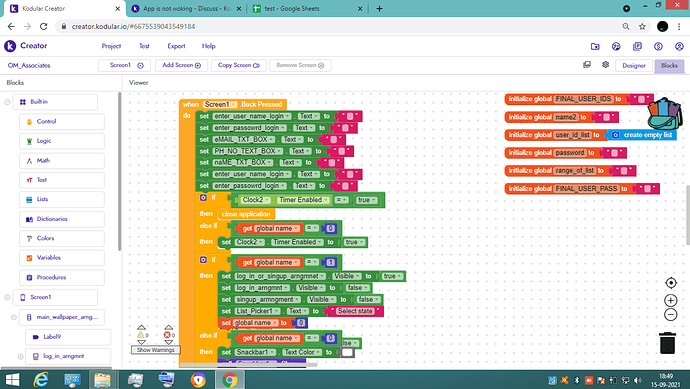Click the Show Warnings button
The width and height of the screenshot is (690, 389).
click(155, 350)
